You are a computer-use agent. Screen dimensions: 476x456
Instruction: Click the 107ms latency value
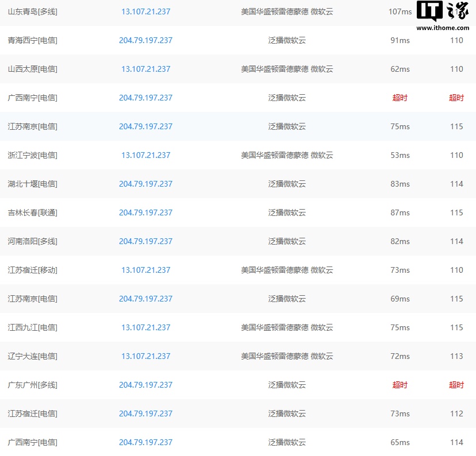[x=400, y=11]
